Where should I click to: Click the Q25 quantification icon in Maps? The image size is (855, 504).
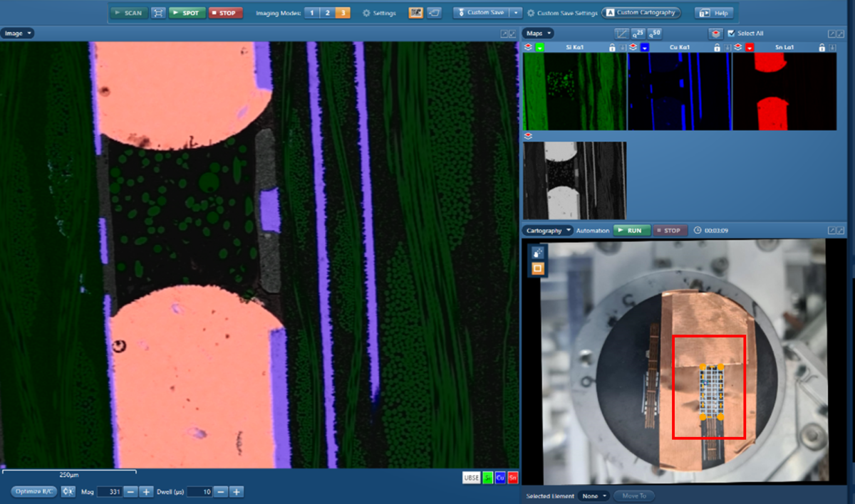point(638,33)
